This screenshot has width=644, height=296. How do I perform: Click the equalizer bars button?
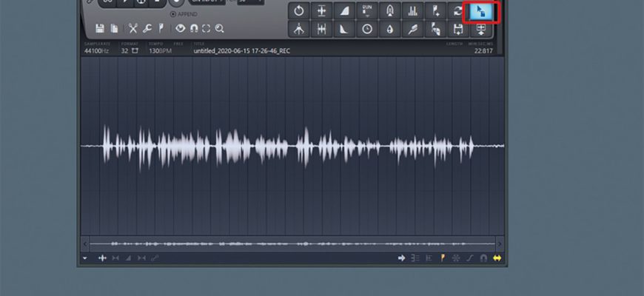(412, 10)
